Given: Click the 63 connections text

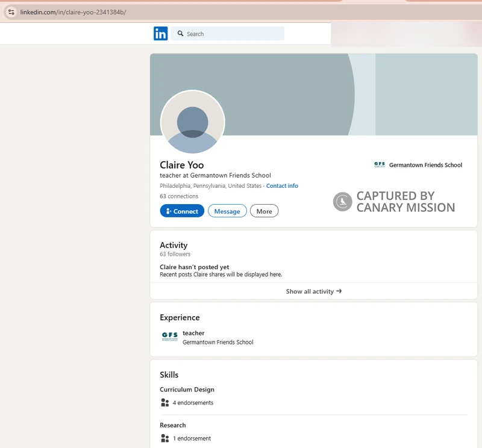Looking at the screenshot, I should 179,196.
